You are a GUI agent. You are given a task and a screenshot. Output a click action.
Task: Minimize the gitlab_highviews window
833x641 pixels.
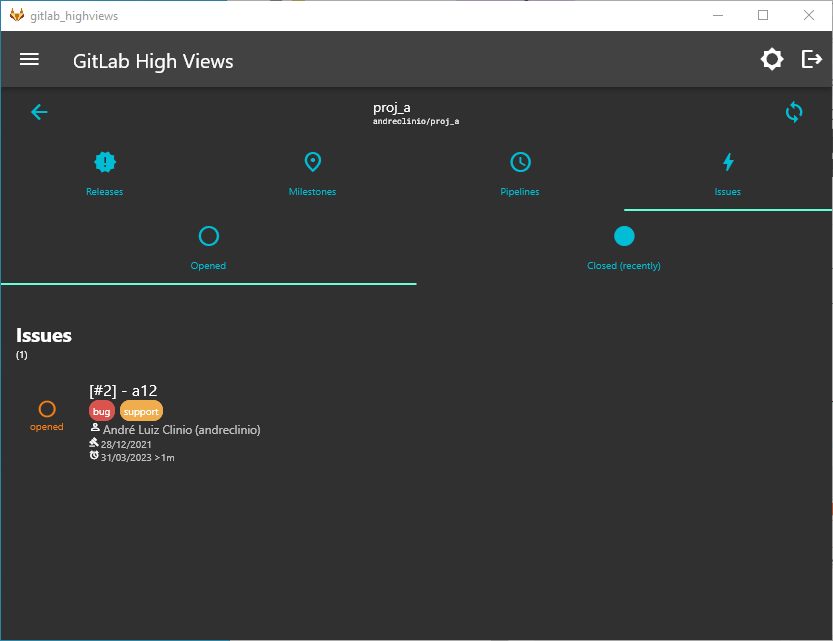(718, 15)
